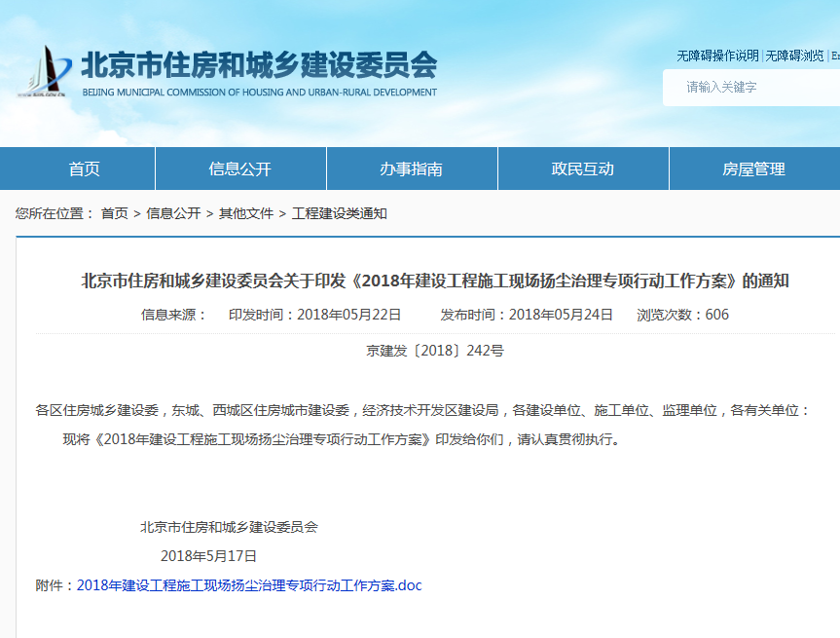
Task: Click 首页 in the breadcrumb path
Action: tap(114, 213)
